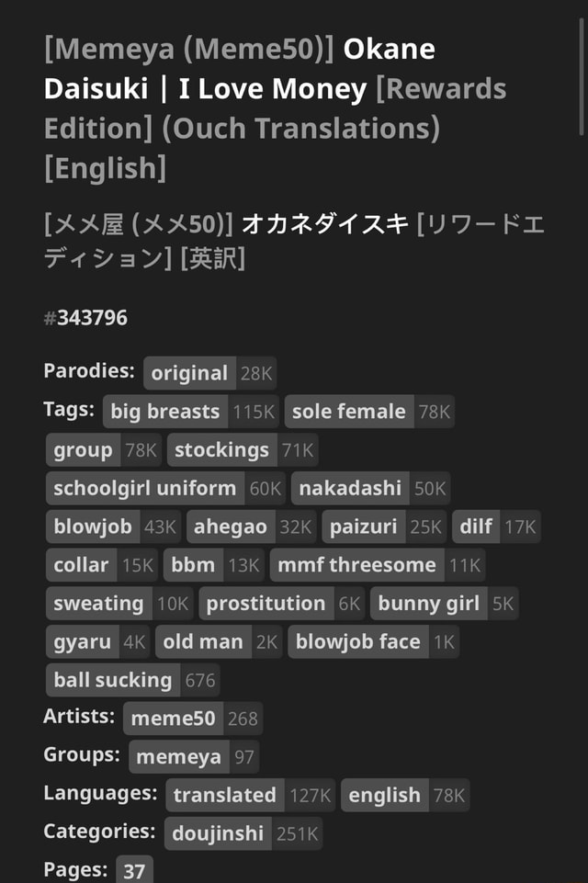Select the 'big breasts' tag
Image resolution: width=588 pixels, height=883 pixels.
pos(164,412)
